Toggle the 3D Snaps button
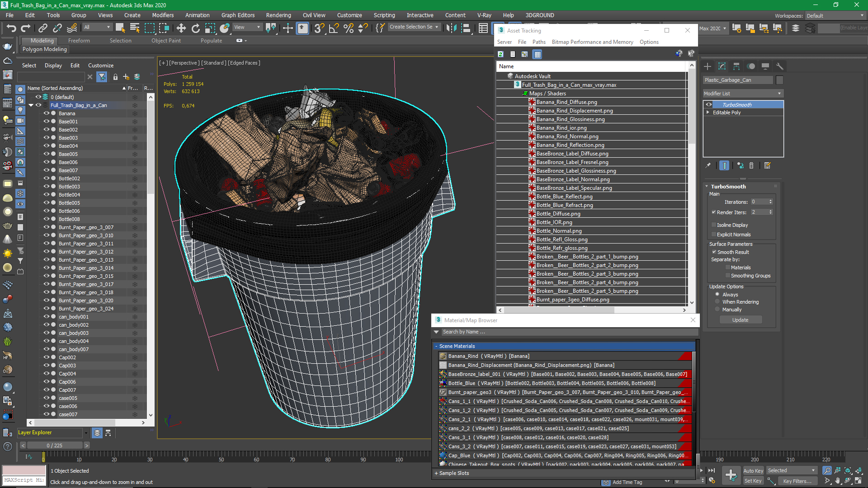Image resolution: width=868 pixels, height=488 pixels. coord(319,28)
